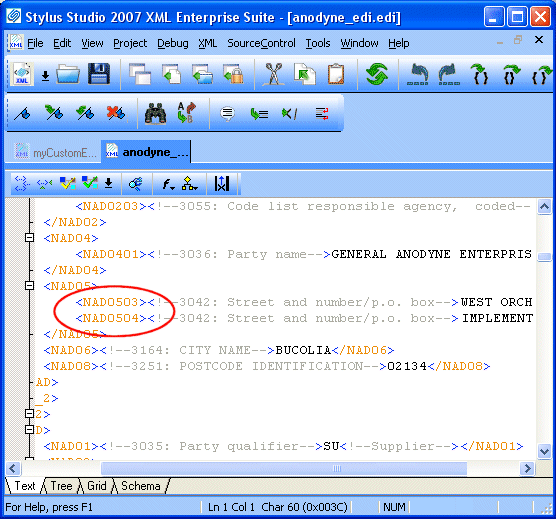This screenshot has width=556, height=519.
Task: Switch to the Schema view tab
Action: (140, 486)
